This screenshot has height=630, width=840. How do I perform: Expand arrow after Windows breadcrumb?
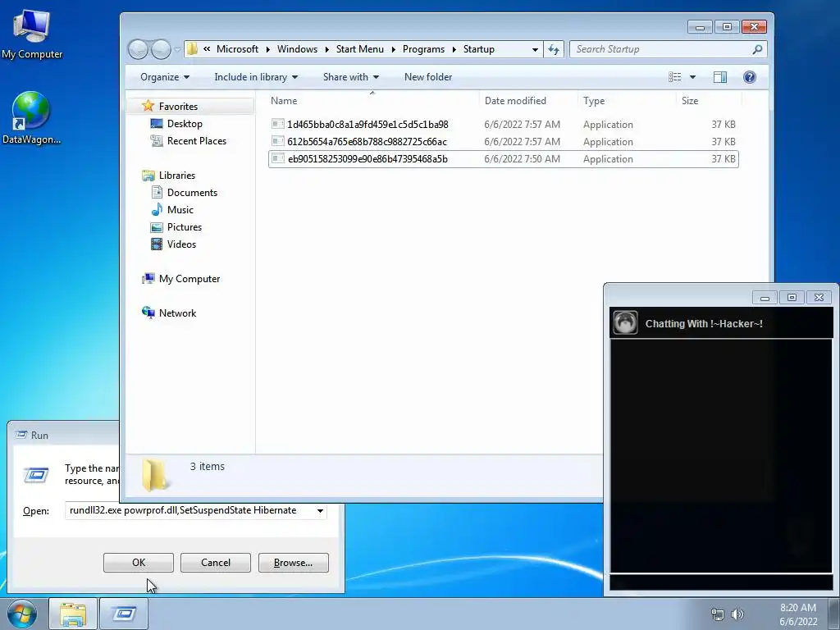click(326, 49)
